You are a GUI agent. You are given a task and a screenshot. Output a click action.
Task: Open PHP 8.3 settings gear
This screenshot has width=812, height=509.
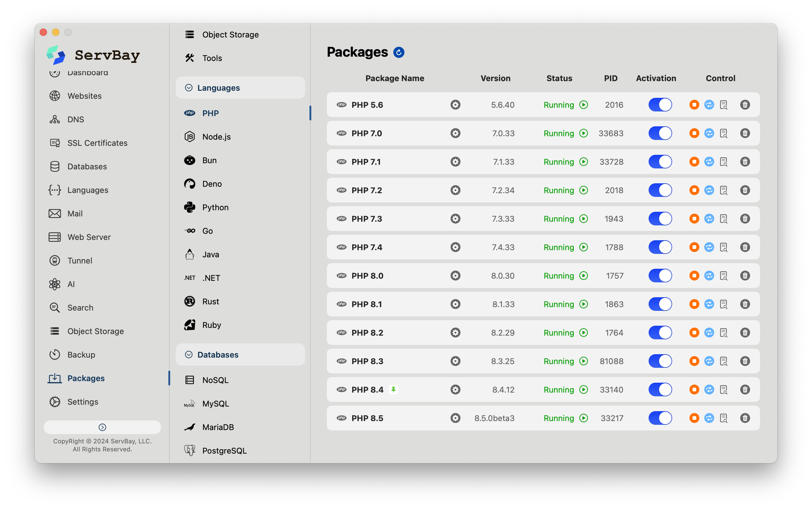pos(455,361)
